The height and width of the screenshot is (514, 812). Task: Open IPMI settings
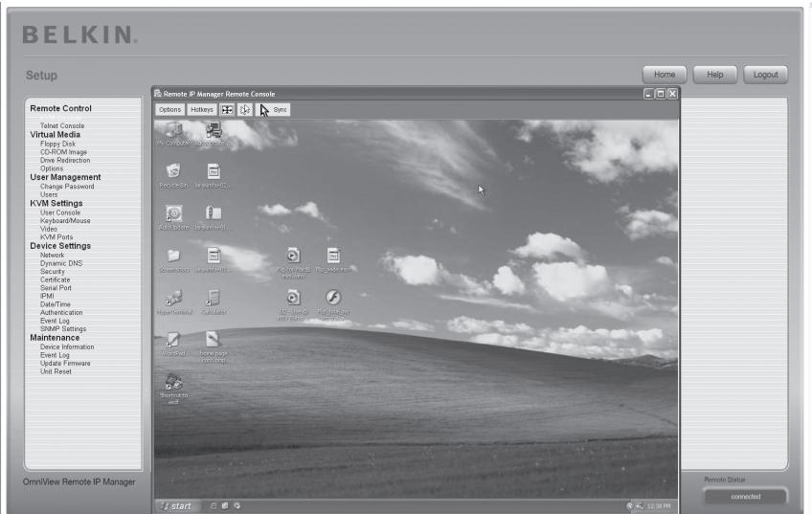(x=47, y=296)
